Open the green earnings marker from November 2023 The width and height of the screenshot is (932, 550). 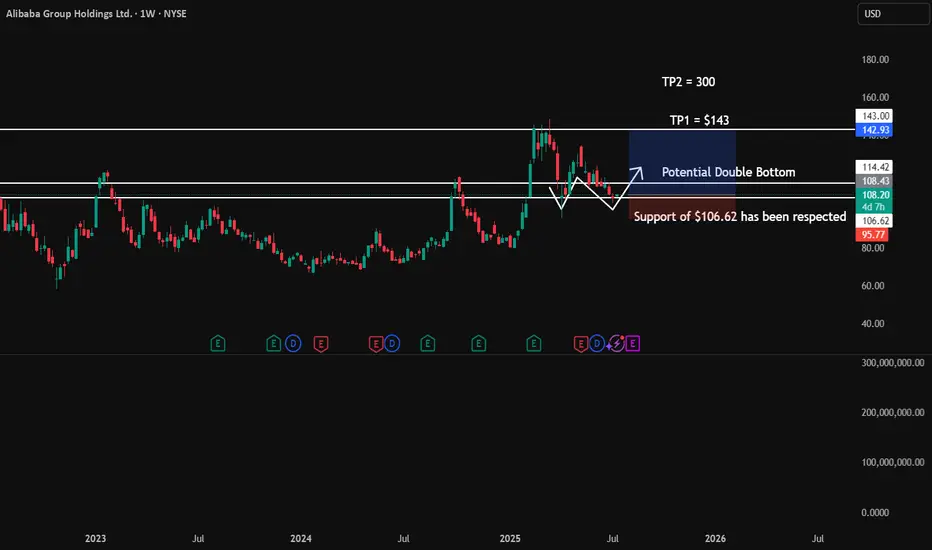[273, 343]
